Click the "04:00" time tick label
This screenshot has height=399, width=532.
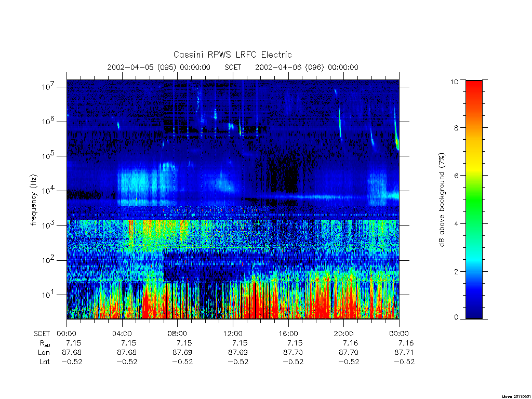(122, 334)
